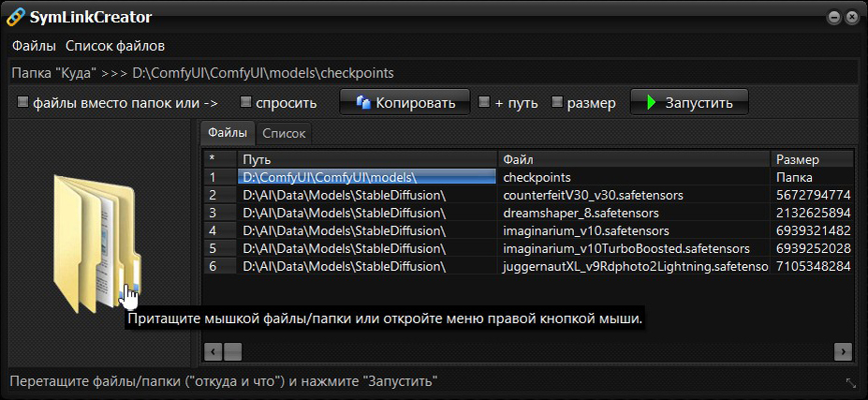The image size is (868, 400).
Task: Click row number 3 cell
Action: [220, 213]
